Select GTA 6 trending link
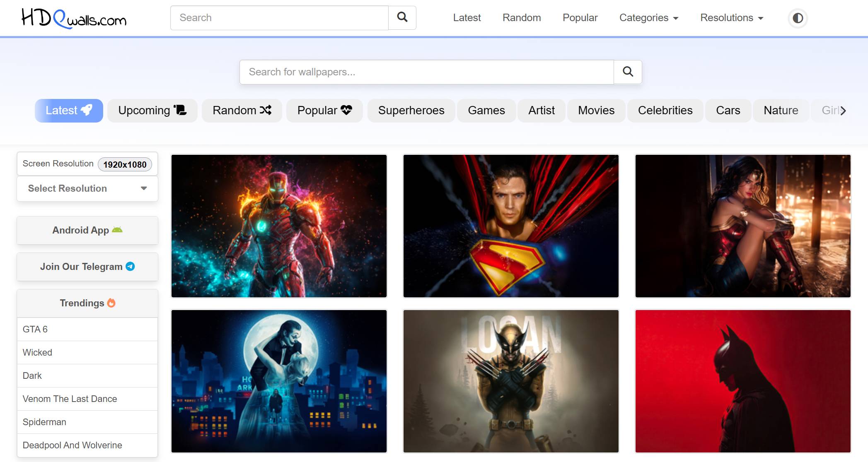Viewport: 868px width, 462px height. pyautogui.click(x=35, y=329)
